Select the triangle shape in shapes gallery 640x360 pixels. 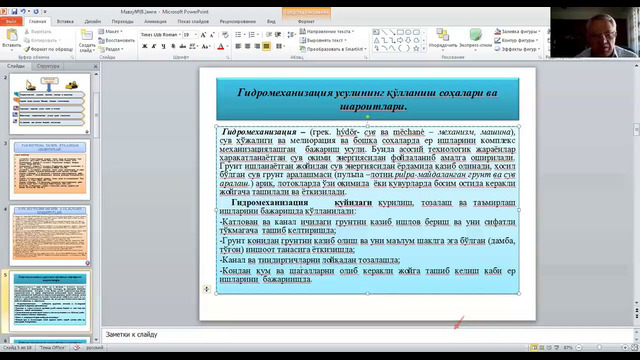[376, 40]
